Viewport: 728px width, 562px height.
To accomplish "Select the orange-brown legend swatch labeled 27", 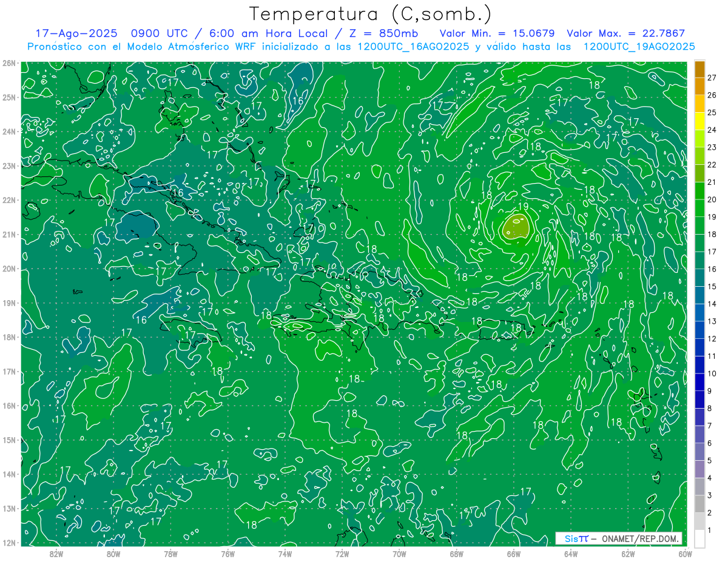I will click(x=699, y=70).
